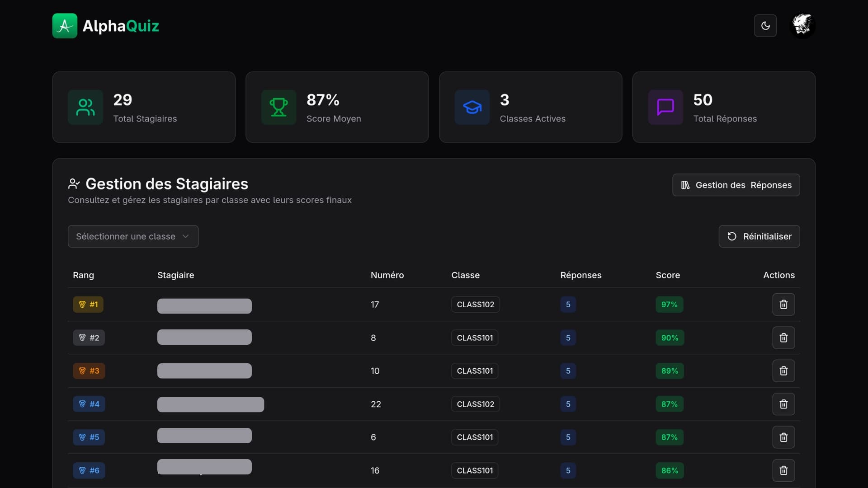This screenshot has width=868, height=488.
Task: Click the 89% score badge
Action: (x=670, y=371)
